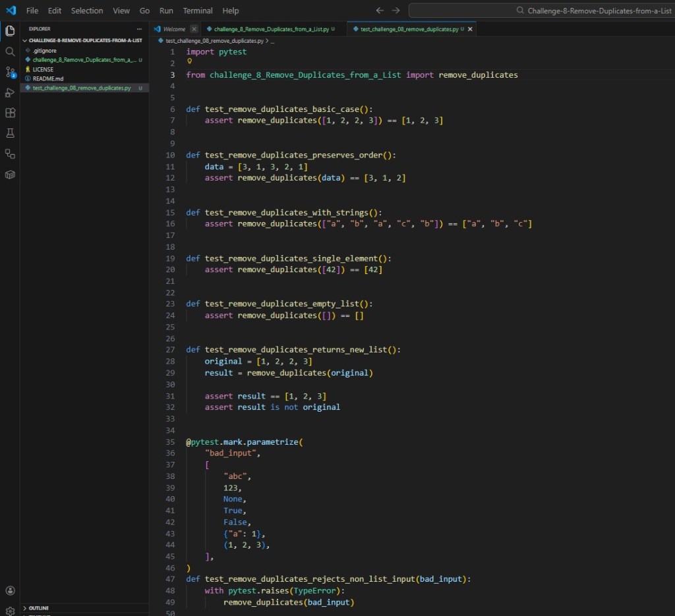Screen dimensions: 675x616
Task: Open Source Control with 2 pending changes
Action: click(x=10, y=72)
